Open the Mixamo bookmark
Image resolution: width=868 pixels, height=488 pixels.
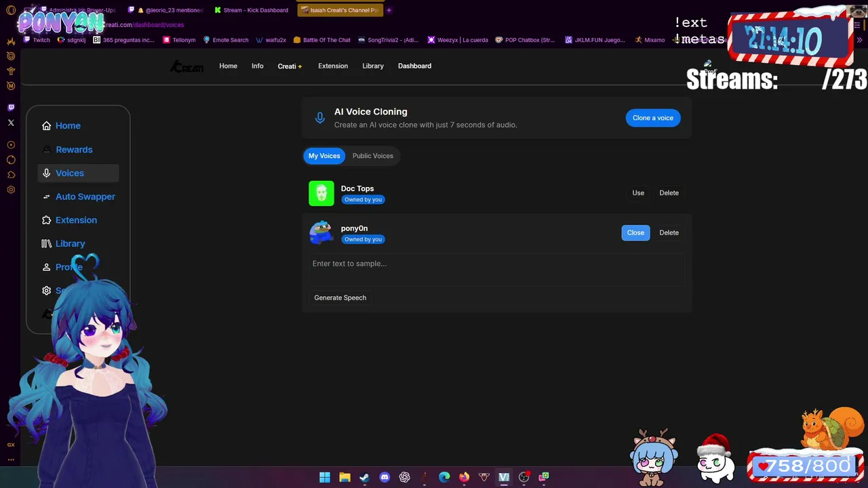pyautogui.click(x=649, y=40)
